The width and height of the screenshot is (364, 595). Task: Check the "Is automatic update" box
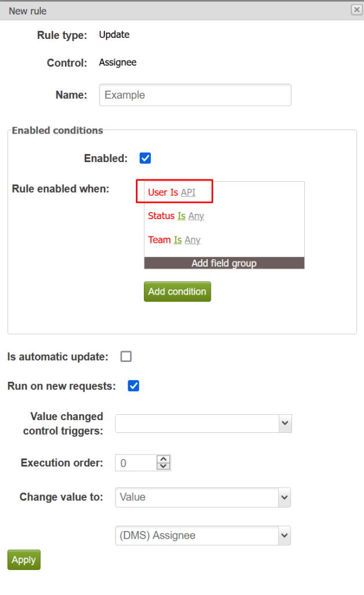[126, 356]
